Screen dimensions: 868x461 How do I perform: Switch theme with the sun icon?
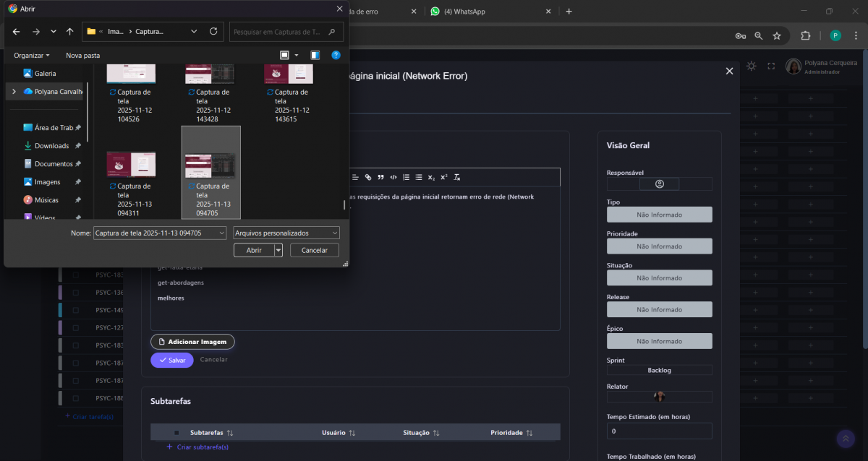pyautogui.click(x=752, y=66)
